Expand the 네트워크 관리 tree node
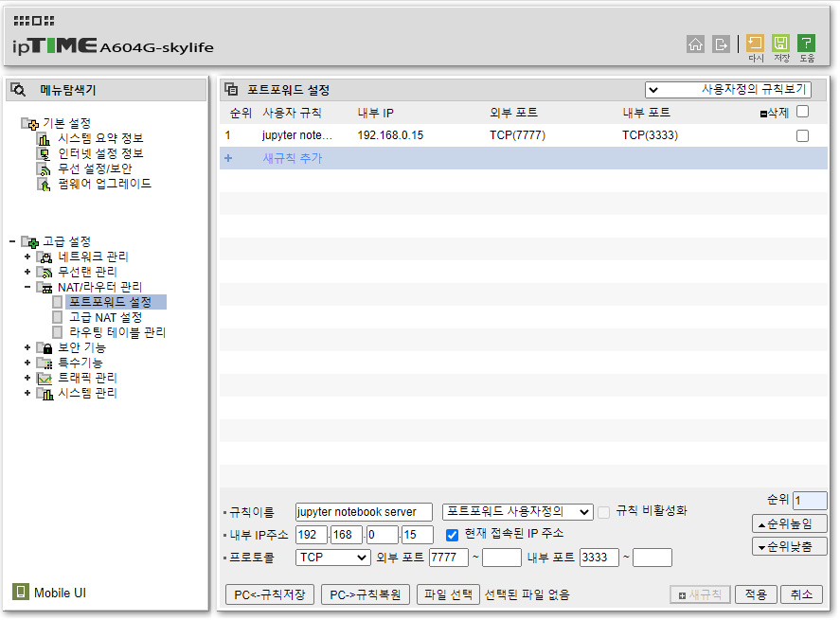This screenshot has width=840, height=620. (27, 257)
